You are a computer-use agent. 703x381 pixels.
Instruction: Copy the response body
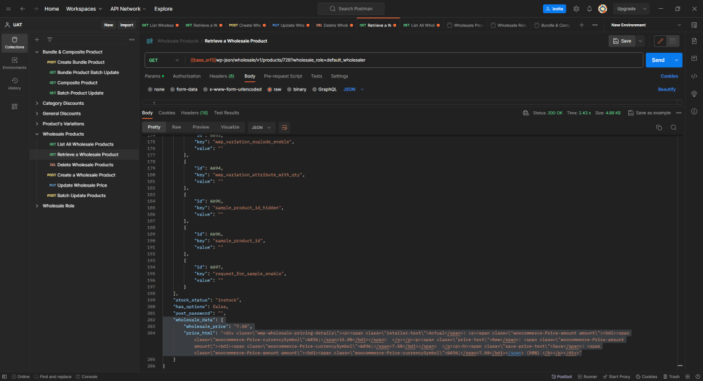[659, 127]
